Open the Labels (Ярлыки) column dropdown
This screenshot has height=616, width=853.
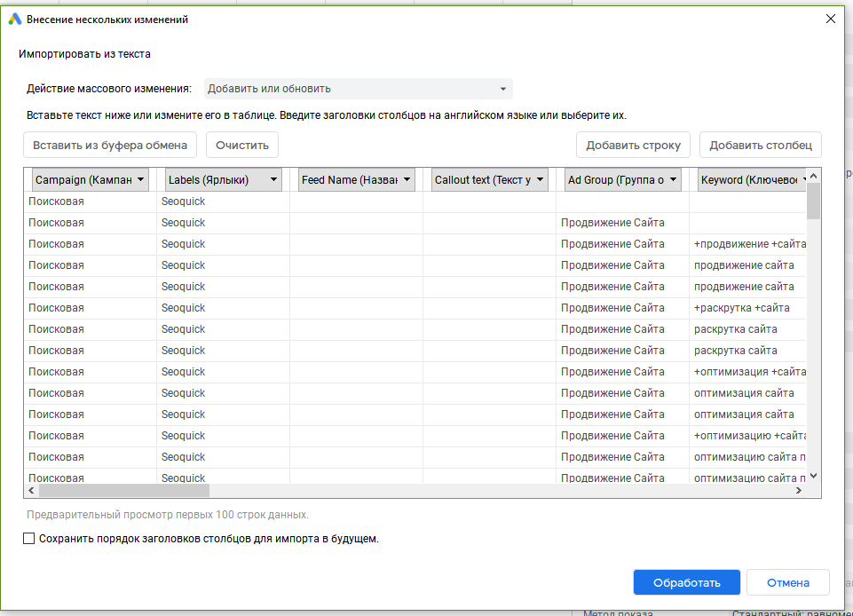[224, 179]
